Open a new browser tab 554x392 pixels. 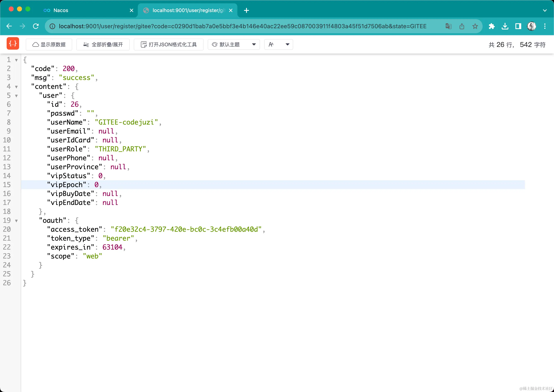pyautogui.click(x=246, y=10)
